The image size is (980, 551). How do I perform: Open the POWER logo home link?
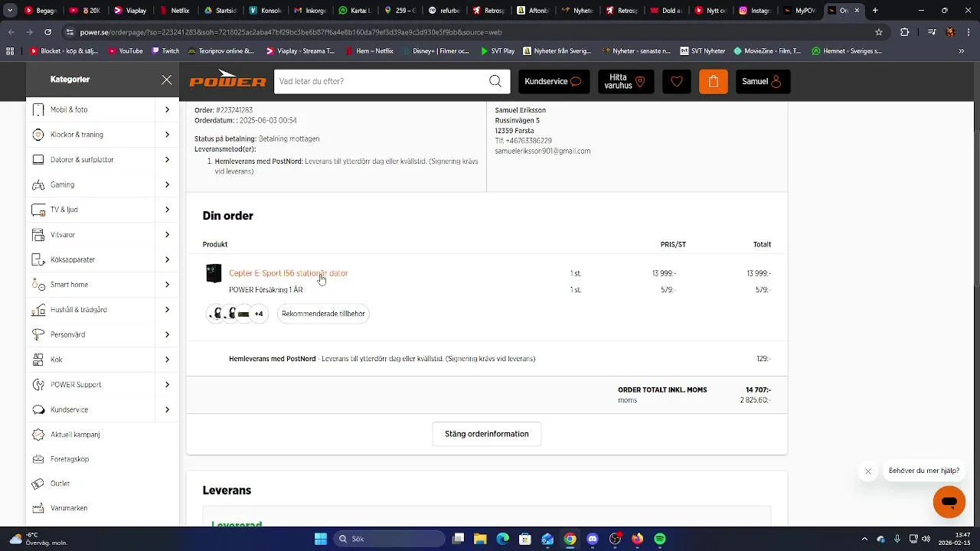(228, 80)
